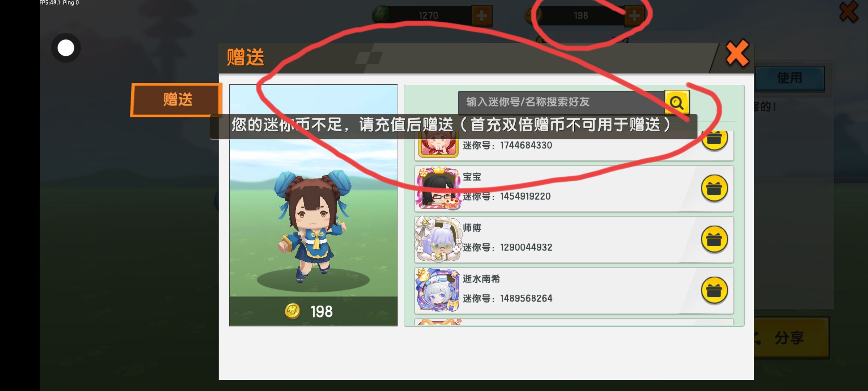Image resolution: width=868 pixels, height=391 pixels.
Task: Click the friend search input field
Action: point(561,102)
